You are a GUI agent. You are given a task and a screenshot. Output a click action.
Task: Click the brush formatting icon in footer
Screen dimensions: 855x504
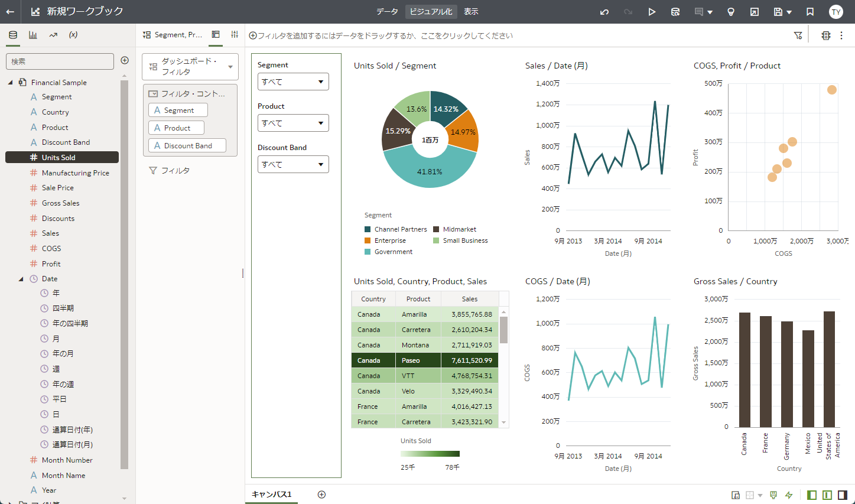click(773, 495)
